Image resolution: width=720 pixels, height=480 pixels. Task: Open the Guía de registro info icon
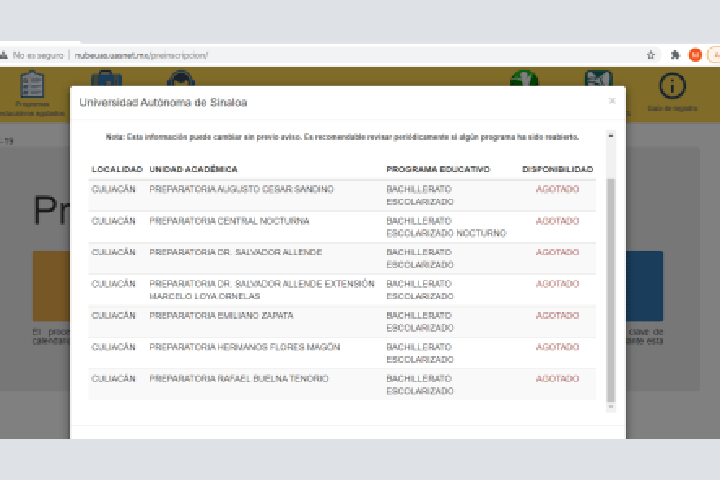coord(673,86)
